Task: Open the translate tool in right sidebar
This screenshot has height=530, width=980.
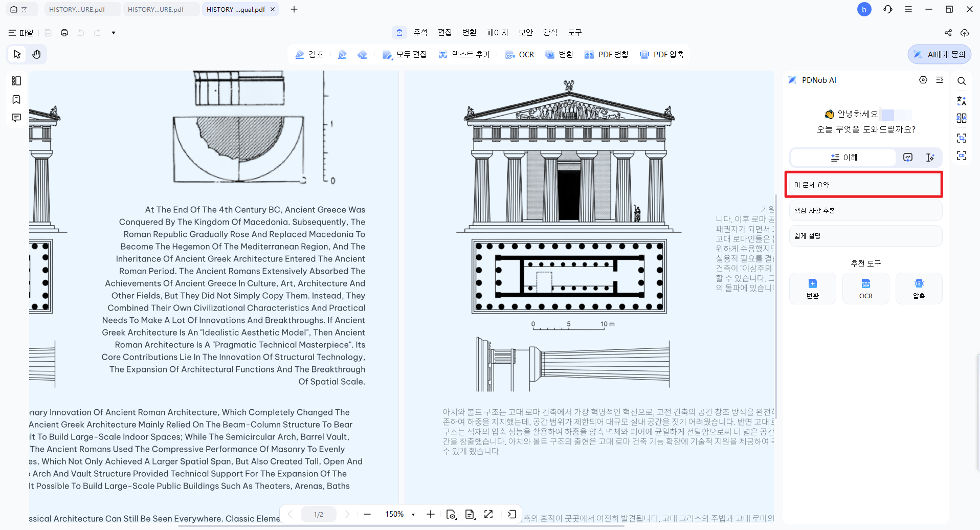Action: point(962,101)
